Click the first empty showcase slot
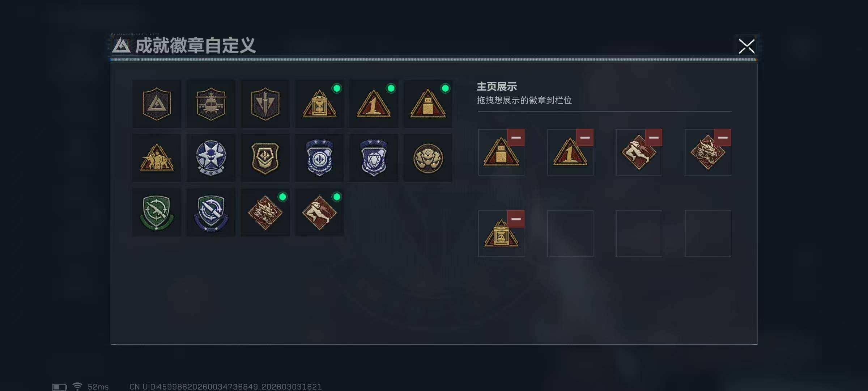Image resolution: width=868 pixels, height=391 pixels. pos(570,234)
